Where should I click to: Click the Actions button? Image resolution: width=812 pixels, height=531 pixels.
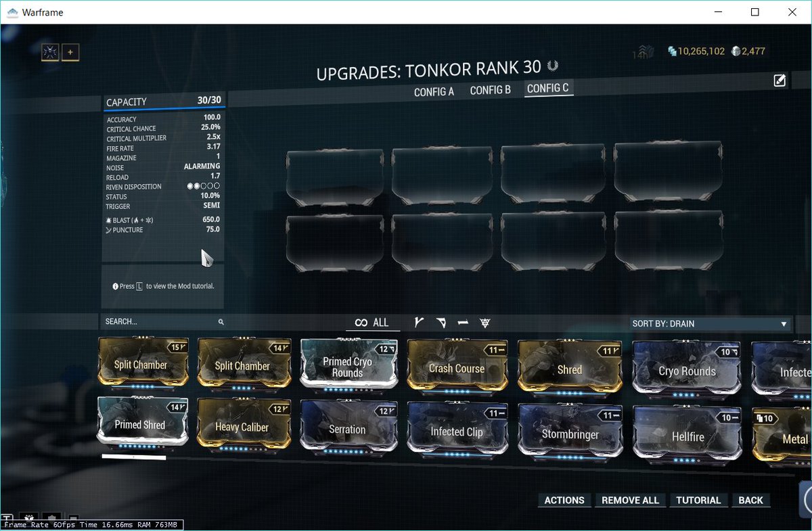(564, 500)
